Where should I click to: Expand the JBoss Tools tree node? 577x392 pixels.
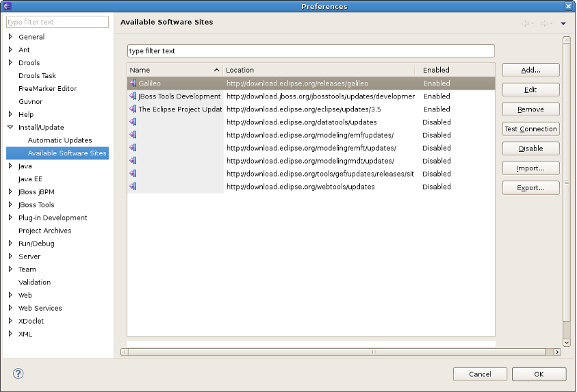pyautogui.click(x=10, y=204)
